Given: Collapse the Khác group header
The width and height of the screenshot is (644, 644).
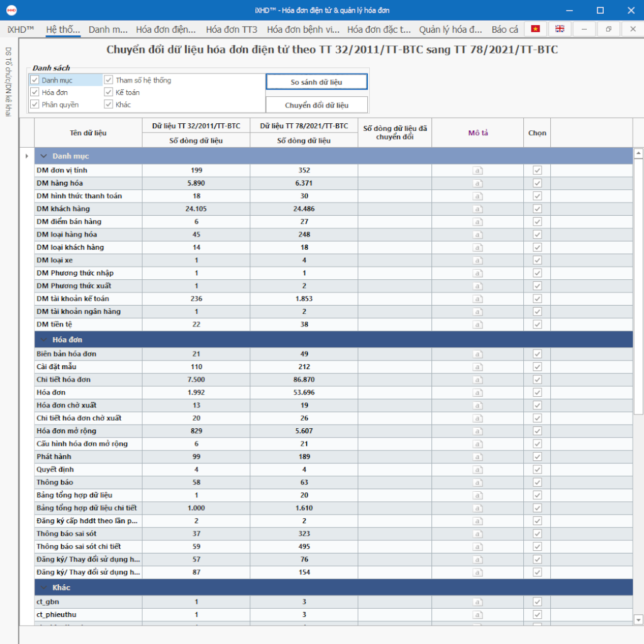Looking at the screenshot, I should (x=44, y=587).
